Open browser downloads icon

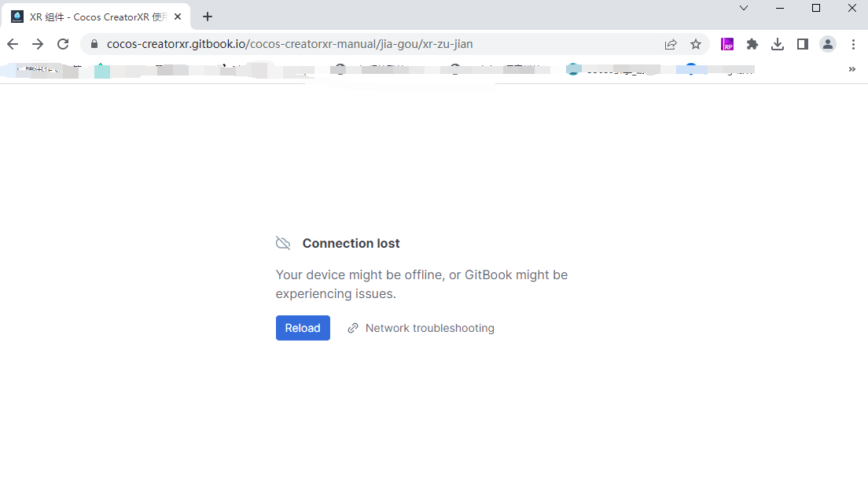(778, 44)
